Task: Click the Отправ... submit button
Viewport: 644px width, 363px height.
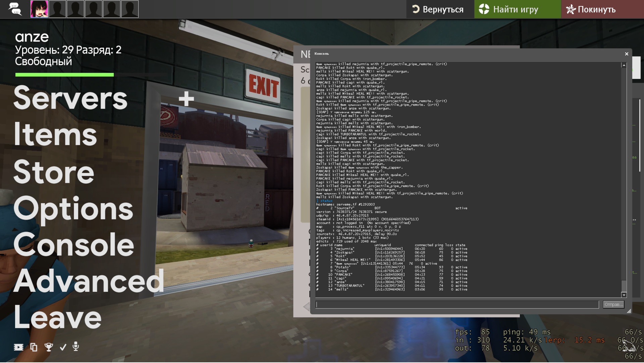Action: [613, 305]
